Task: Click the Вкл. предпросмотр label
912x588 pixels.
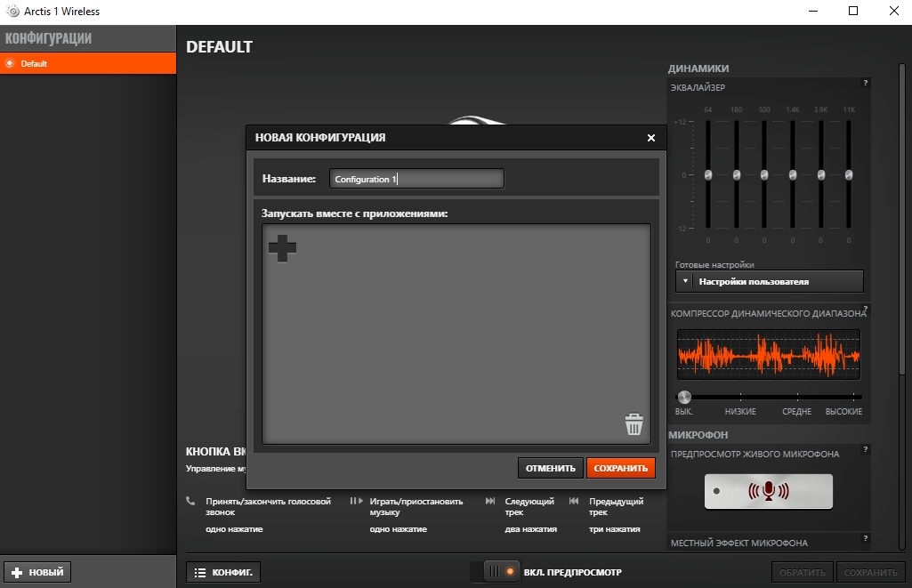Action: pyautogui.click(x=572, y=572)
